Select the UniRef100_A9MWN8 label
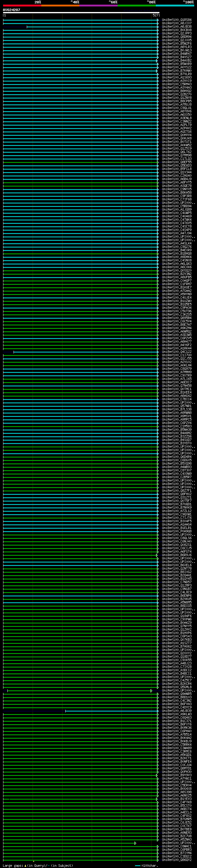Image resolution: width=197 pixels, height=868 pixels. [176, 413]
